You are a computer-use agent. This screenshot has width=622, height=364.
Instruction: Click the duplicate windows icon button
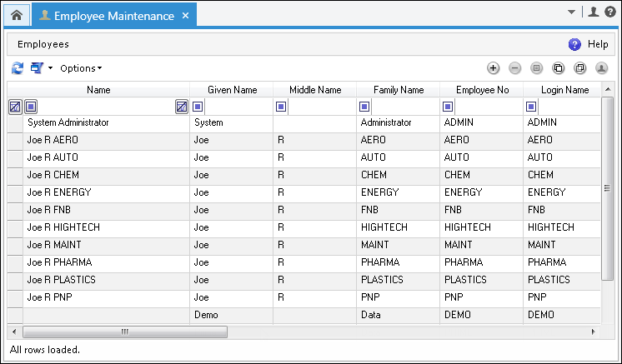(x=580, y=68)
